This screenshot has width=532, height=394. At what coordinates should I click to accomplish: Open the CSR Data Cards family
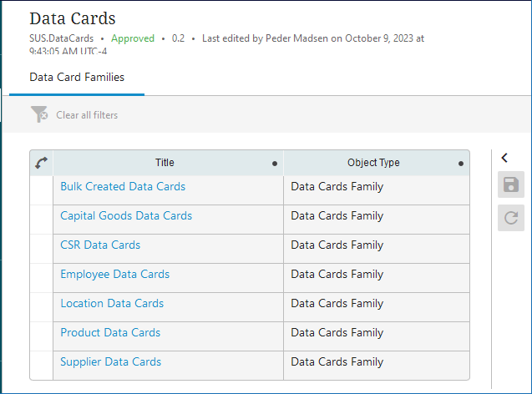(x=100, y=245)
